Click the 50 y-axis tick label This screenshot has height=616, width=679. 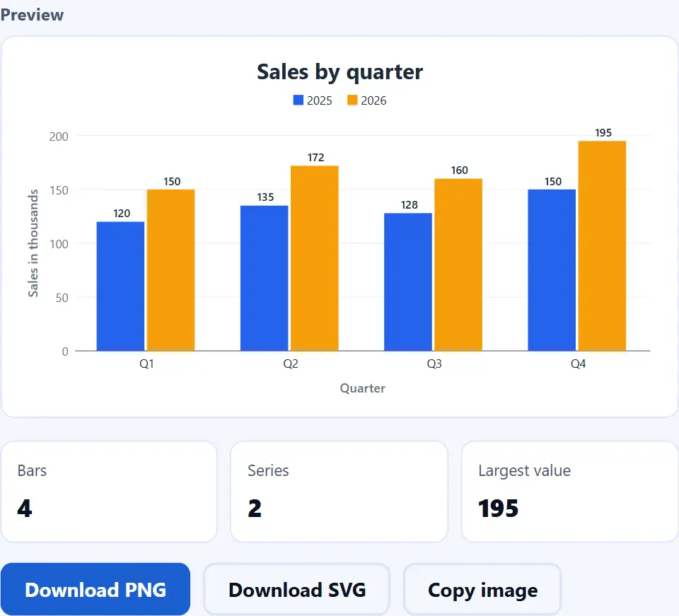(x=62, y=298)
